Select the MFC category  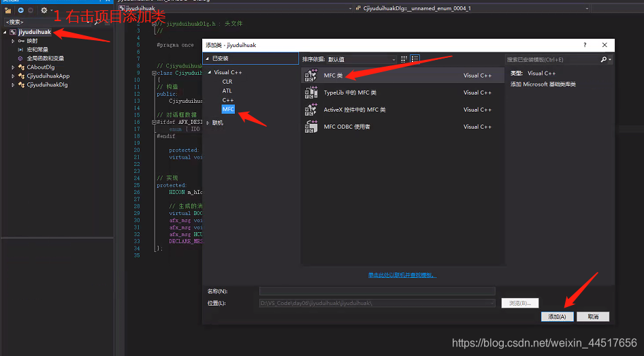(x=228, y=109)
